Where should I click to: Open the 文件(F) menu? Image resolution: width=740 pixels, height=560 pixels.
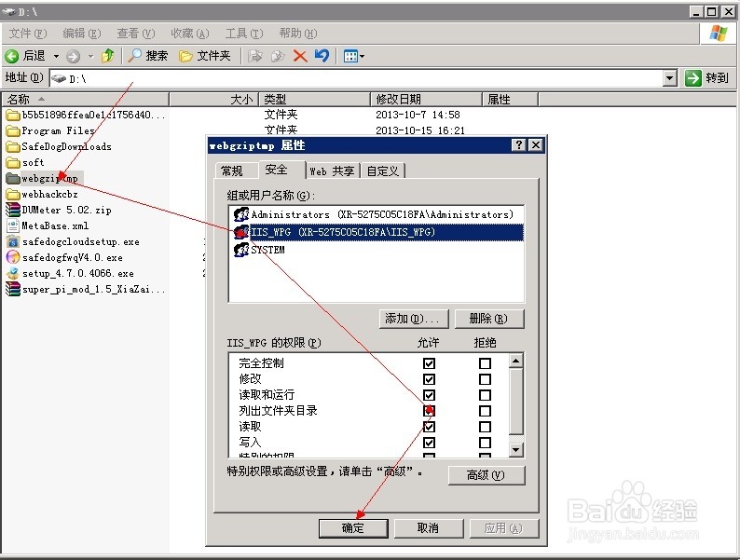tap(28, 34)
